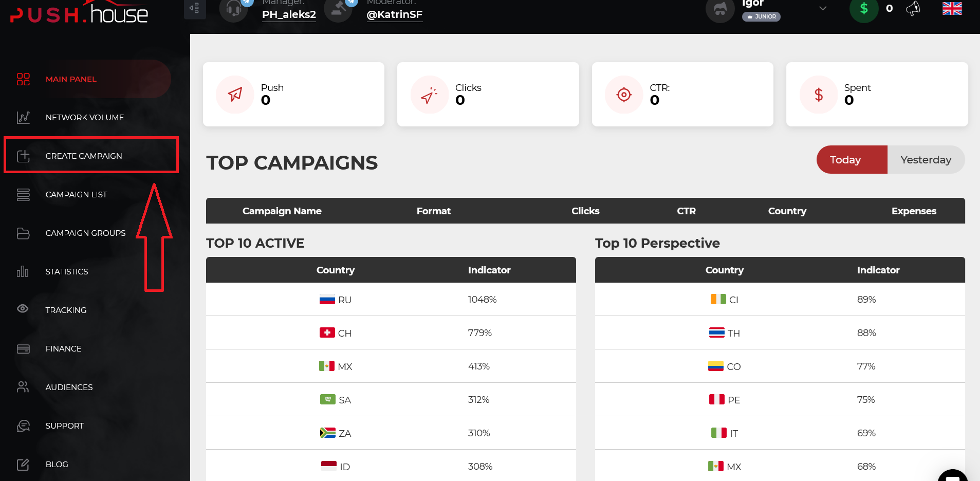980x481 pixels.
Task: Click the Expenses column header
Action: pos(914,211)
